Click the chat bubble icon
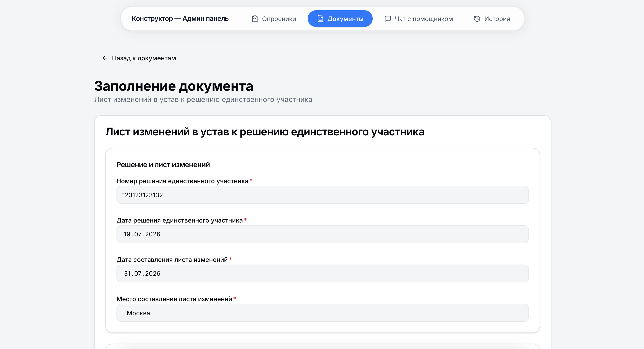 pos(388,19)
